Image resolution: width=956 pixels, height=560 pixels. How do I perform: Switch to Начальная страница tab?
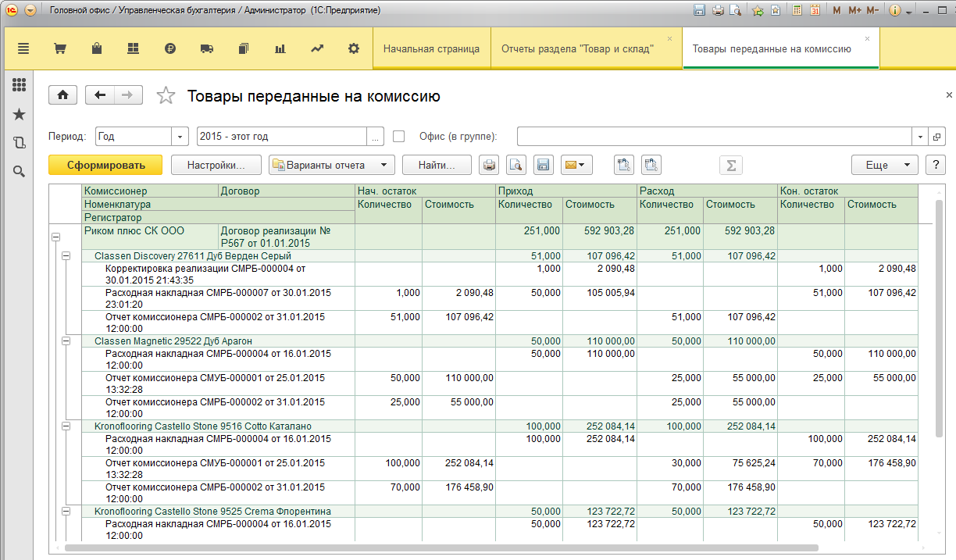431,48
